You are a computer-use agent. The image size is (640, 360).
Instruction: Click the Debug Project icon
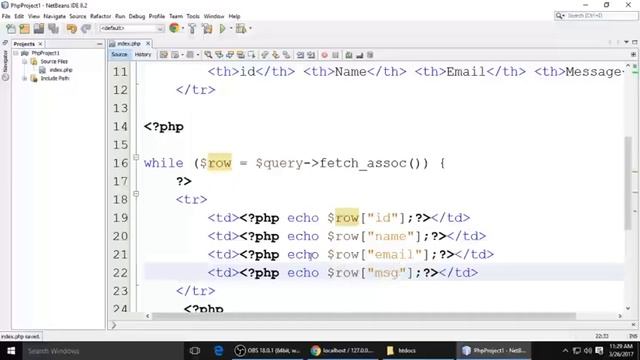pos(241,29)
